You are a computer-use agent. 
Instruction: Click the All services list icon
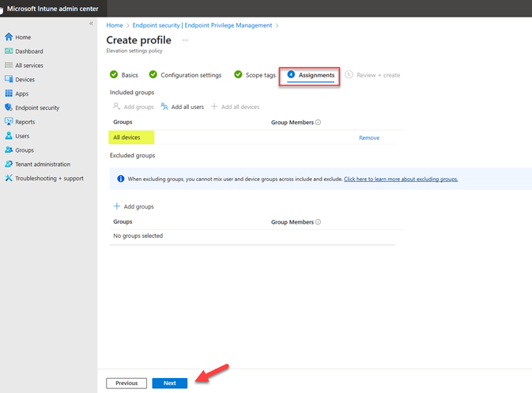click(x=9, y=65)
